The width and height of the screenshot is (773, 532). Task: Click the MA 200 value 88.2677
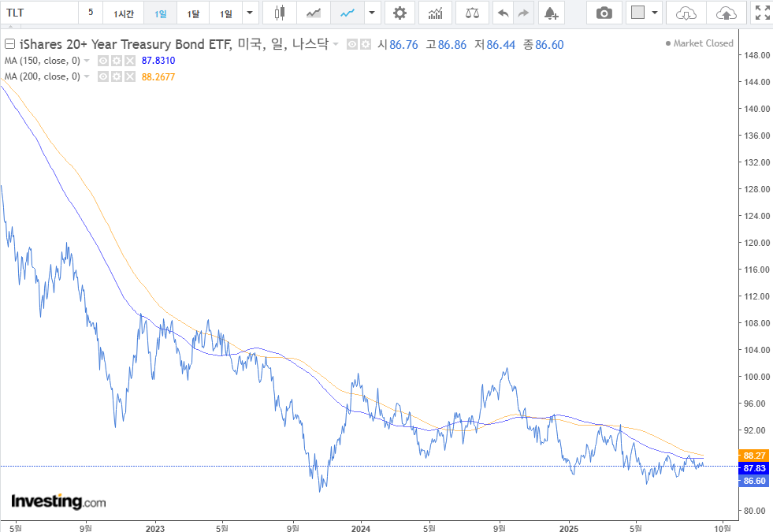[158, 77]
